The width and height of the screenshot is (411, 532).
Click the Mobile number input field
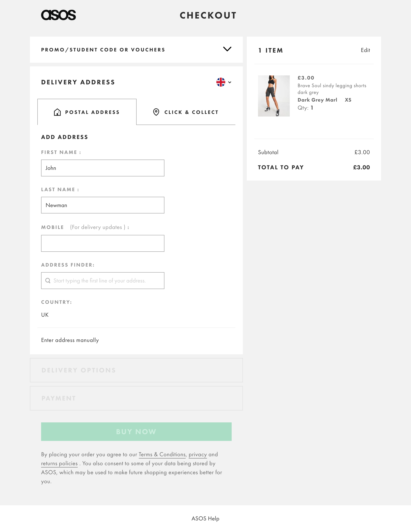pos(102,243)
